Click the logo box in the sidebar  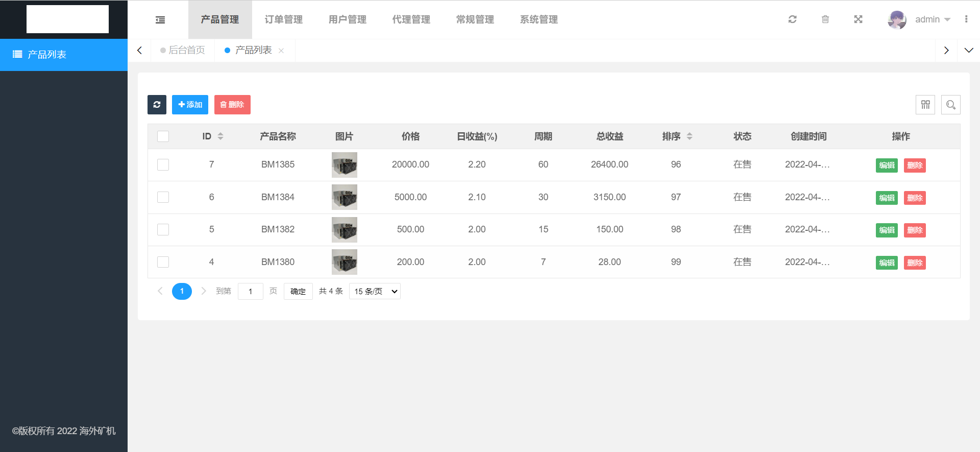pyautogui.click(x=67, y=19)
